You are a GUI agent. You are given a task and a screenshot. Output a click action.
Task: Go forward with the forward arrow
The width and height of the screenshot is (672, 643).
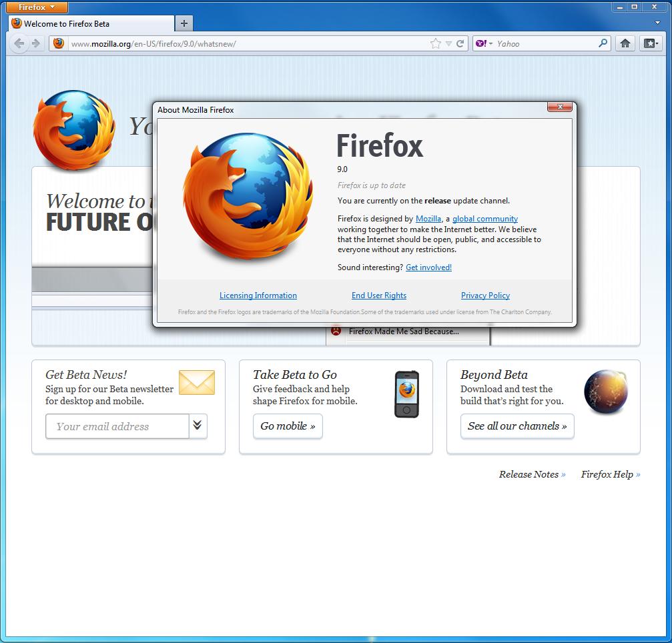coord(37,43)
